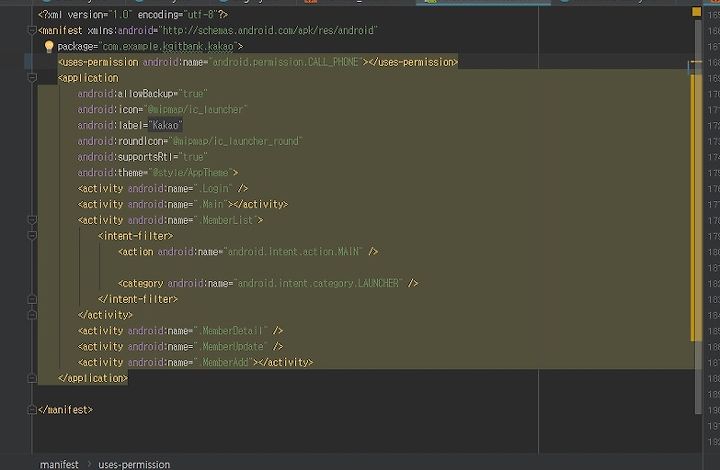Click the editor vertical scrollbar thumb

698,216
